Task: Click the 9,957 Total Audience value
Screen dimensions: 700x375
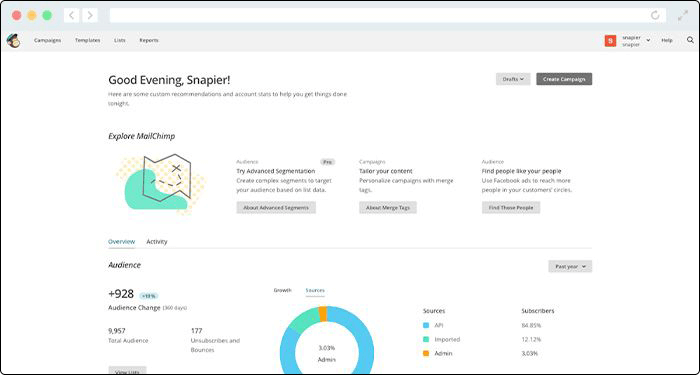Action: coord(117,331)
